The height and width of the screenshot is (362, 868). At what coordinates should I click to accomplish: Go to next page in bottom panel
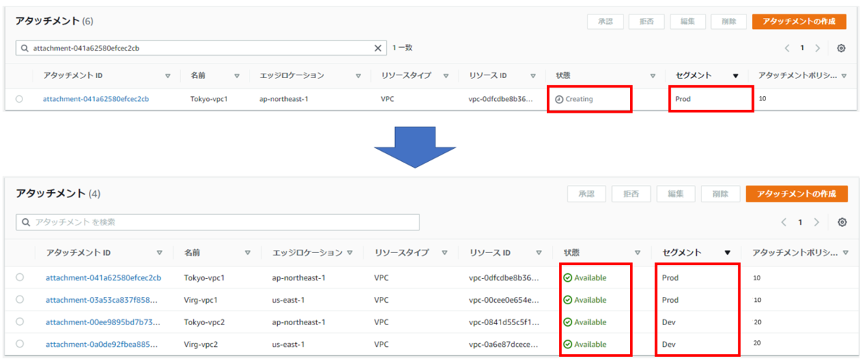[x=817, y=223]
